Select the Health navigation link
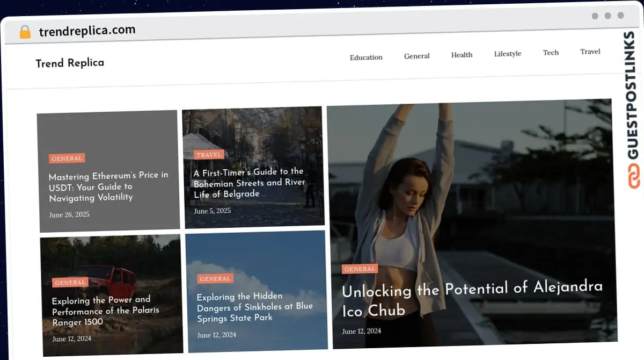This screenshot has height=360, width=644. point(462,55)
